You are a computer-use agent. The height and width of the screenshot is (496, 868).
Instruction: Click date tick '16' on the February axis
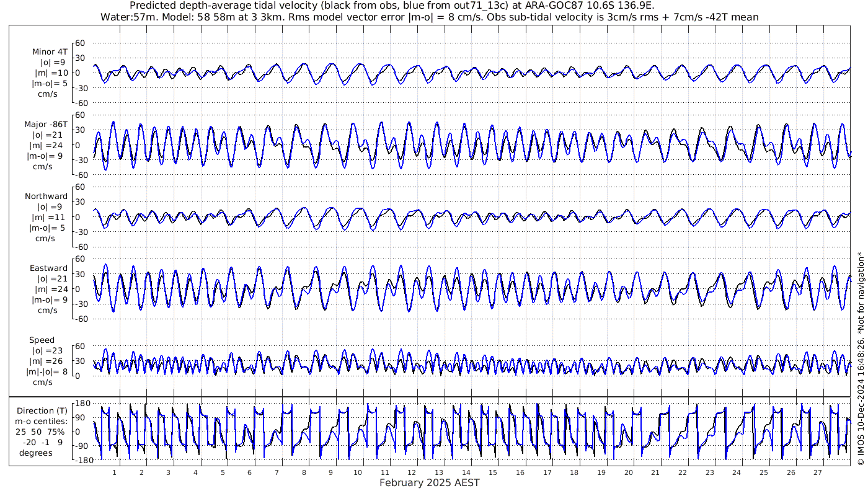[x=520, y=472]
